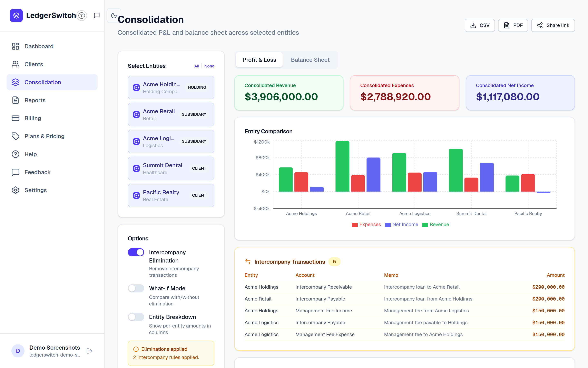Click the Feedback speech bubble icon
588x368 pixels.
pyautogui.click(x=16, y=172)
